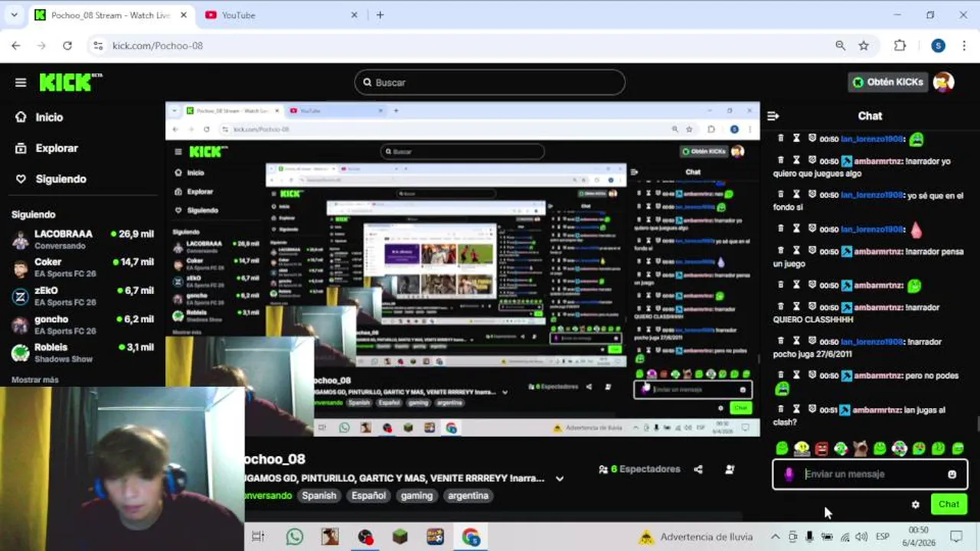
Task: Switch to the YouTube tab
Action: pos(282,15)
